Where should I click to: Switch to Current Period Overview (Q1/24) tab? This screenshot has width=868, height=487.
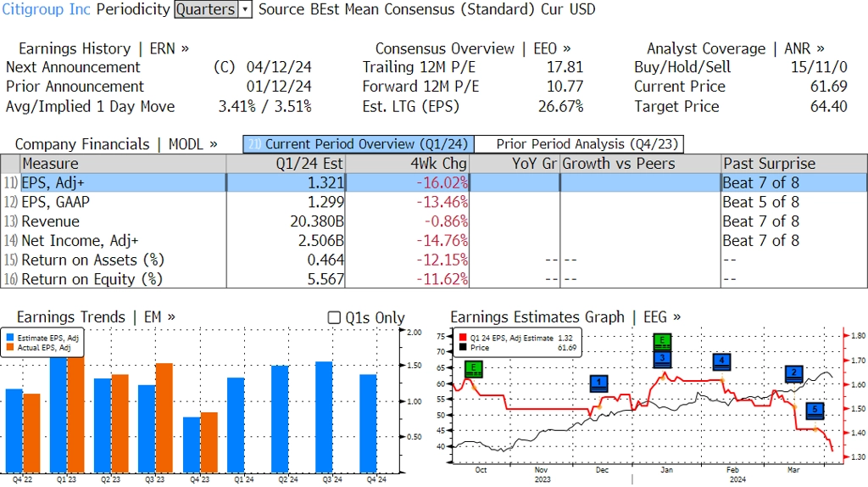click(x=359, y=144)
